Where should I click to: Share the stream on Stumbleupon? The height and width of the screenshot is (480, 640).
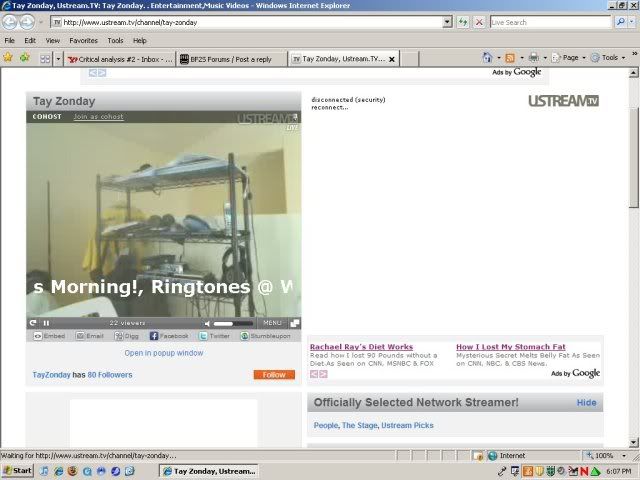tap(265, 336)
